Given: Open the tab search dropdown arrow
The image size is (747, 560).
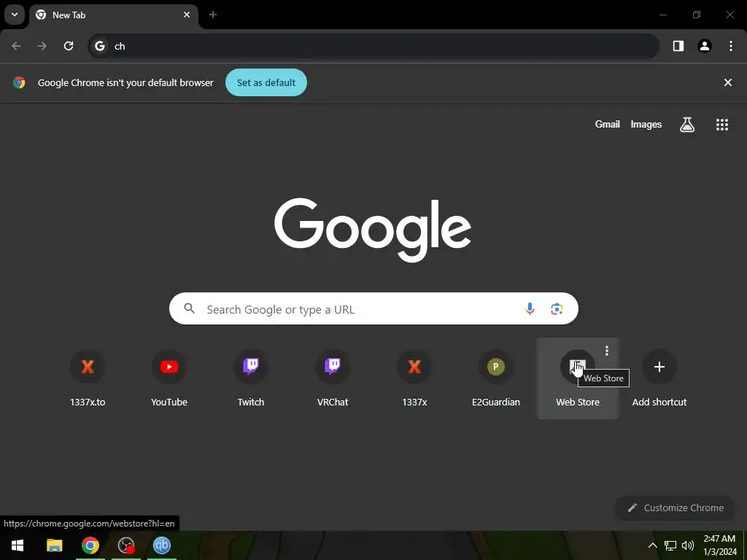Looking at the screenshot, I should 15,15.
